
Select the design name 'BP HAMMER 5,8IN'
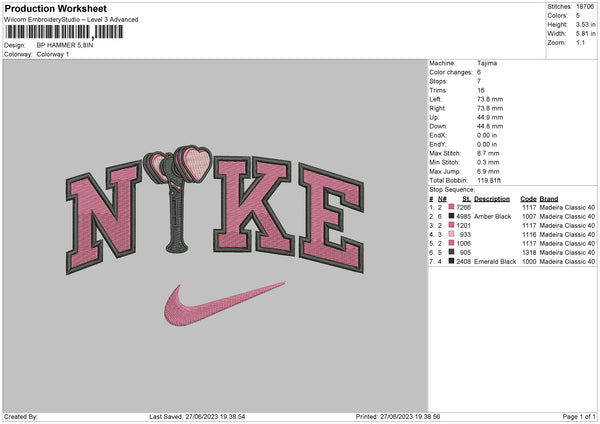click(x=65, y=45)
